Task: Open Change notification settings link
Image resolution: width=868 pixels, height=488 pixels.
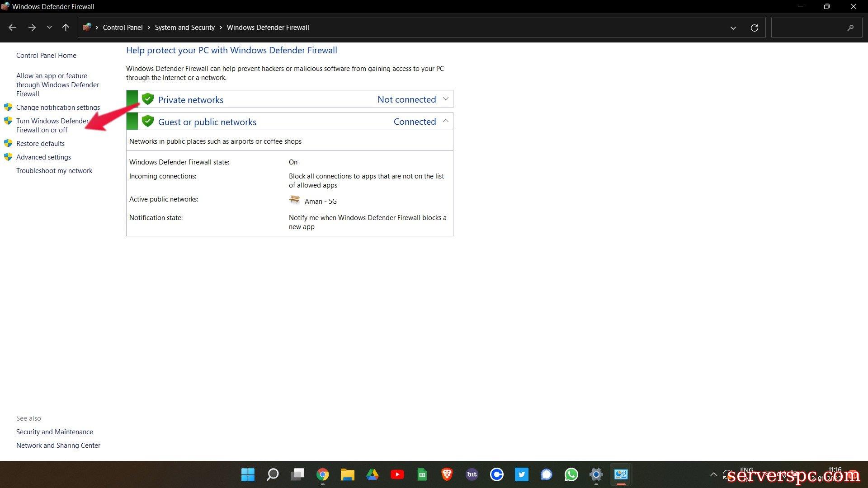Action: click(x=58, y=108)
